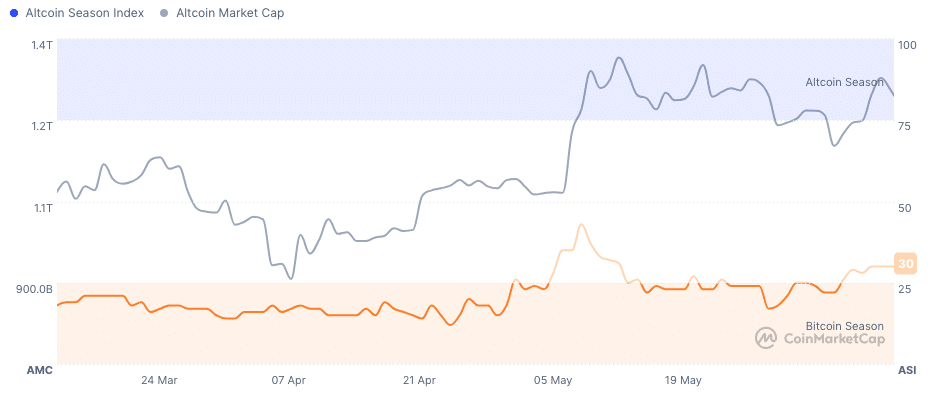Toggle the Altcoin Season Index legend label

pos(84,13)
